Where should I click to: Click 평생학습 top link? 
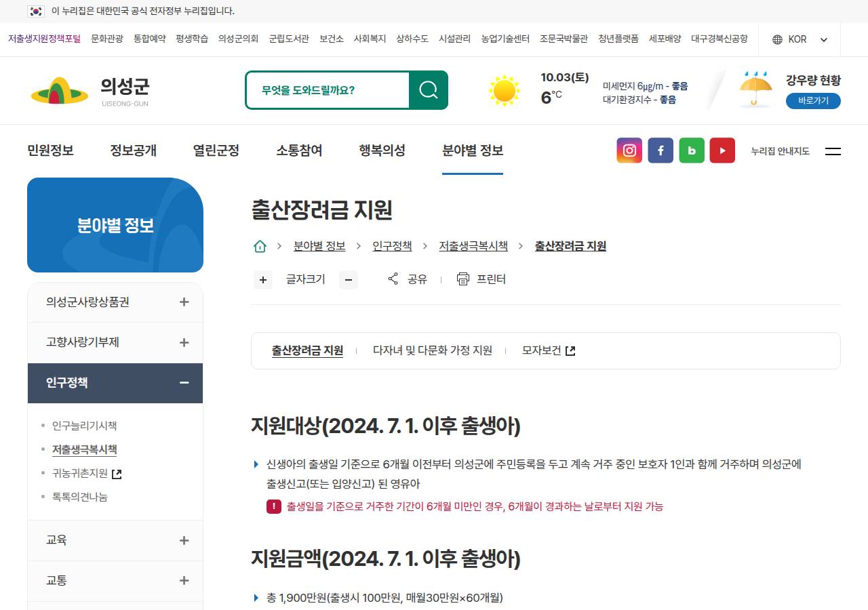(192, 39)
